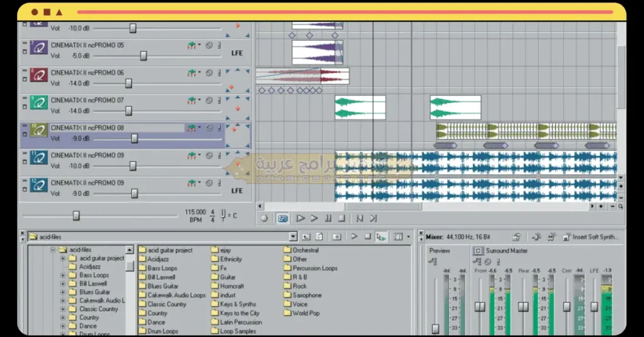
Task: Expand the Classic Country tree folder
Action: point(63,309)
